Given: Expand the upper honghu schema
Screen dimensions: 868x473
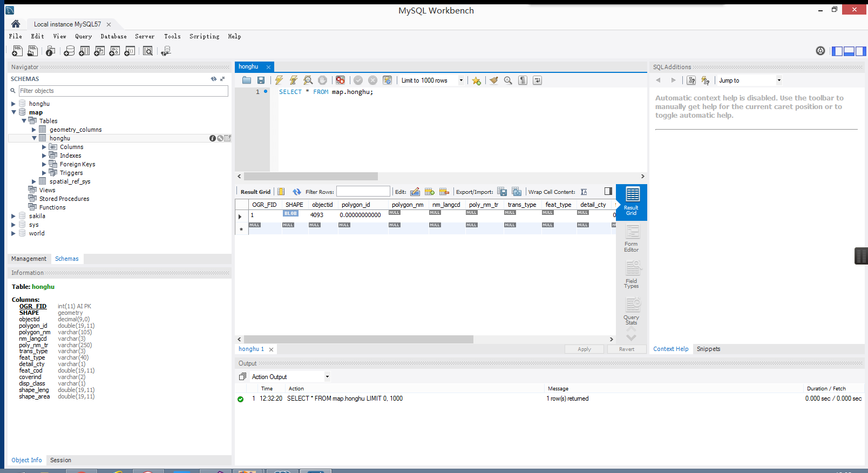Looking at the screenshot, I should (x=13, y=104).
